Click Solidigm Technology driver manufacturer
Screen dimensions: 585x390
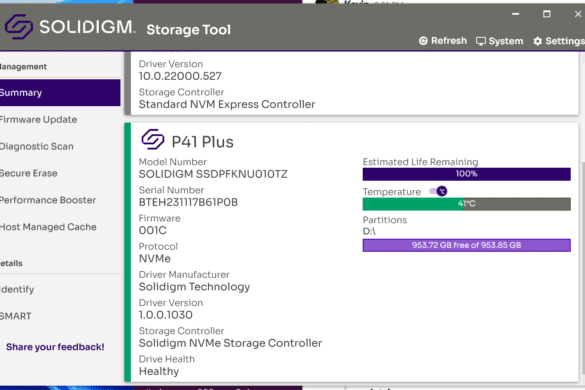pos(194,287)
